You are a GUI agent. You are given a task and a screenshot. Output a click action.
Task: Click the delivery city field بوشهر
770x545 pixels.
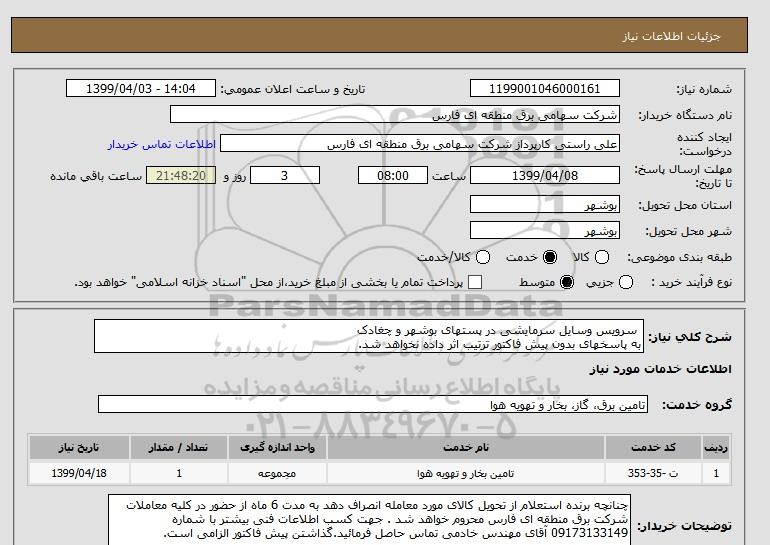(545, 230)
